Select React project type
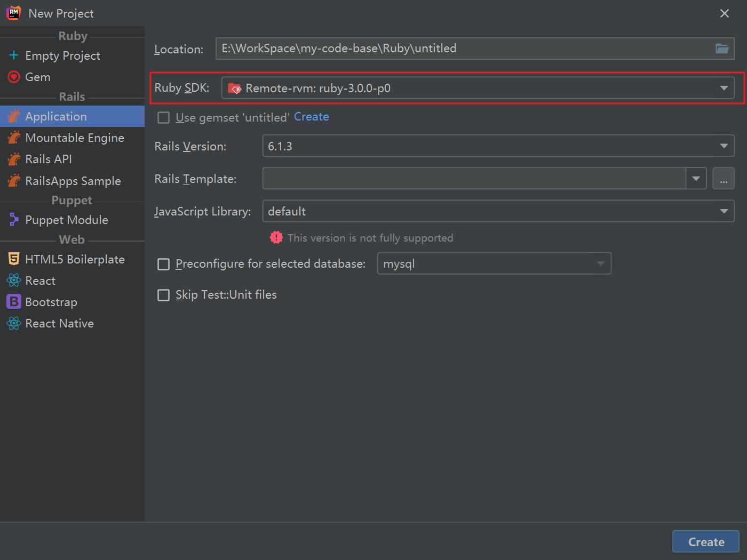Viewport: 747px width, 560px height. pyautogui.click(x=72, y=281)
